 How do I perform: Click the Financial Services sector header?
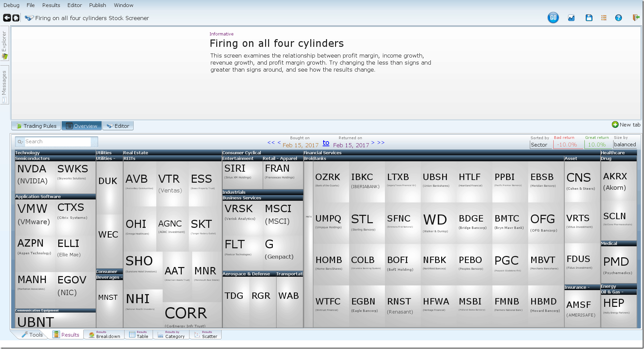coord(452,153)
